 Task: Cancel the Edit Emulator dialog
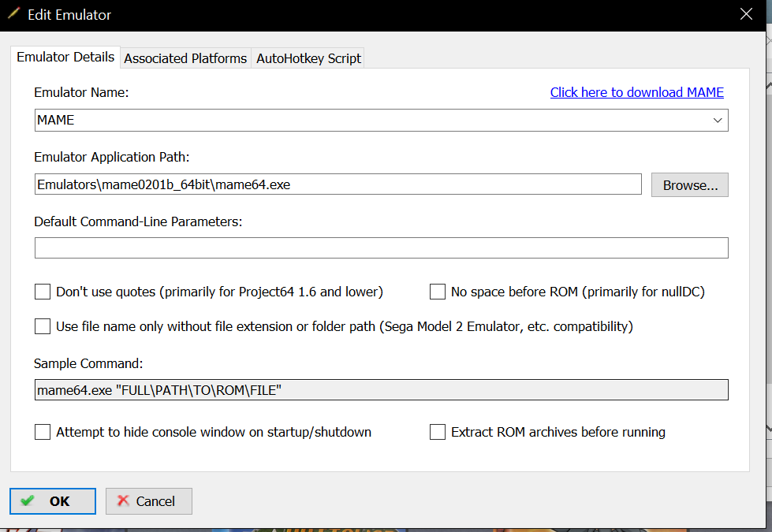pos(149,501)
